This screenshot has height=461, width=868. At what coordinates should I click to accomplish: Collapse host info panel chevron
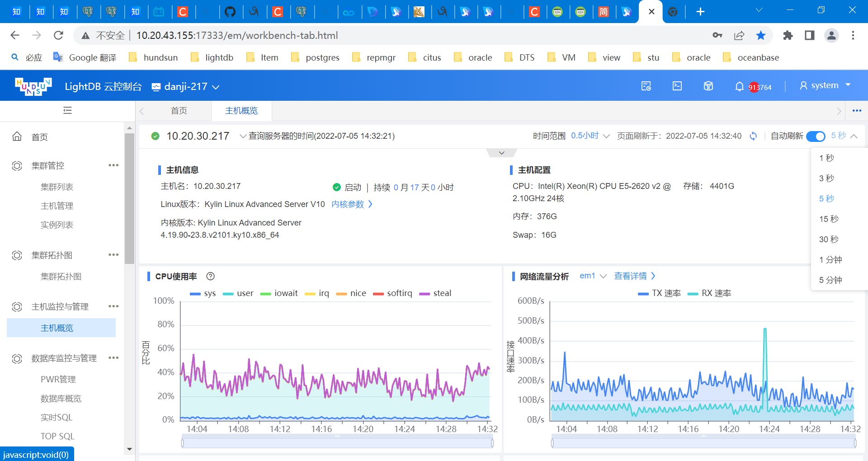click(502, 153)
